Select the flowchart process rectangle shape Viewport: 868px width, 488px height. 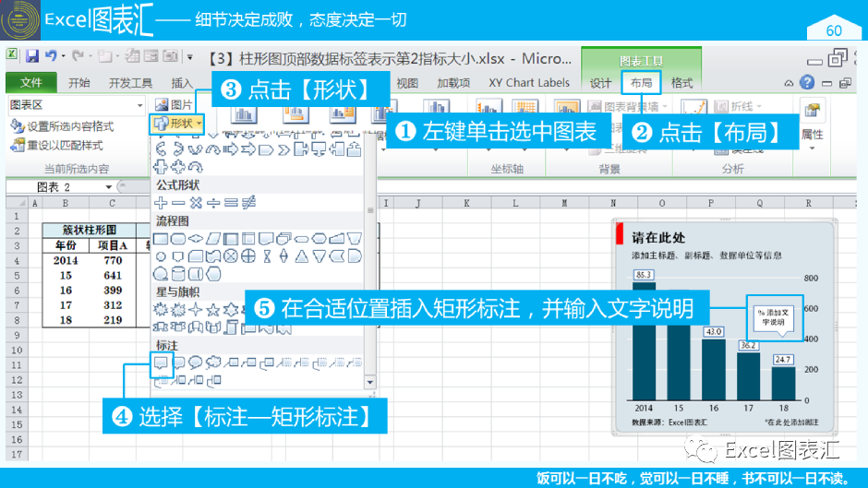point(161,239)
